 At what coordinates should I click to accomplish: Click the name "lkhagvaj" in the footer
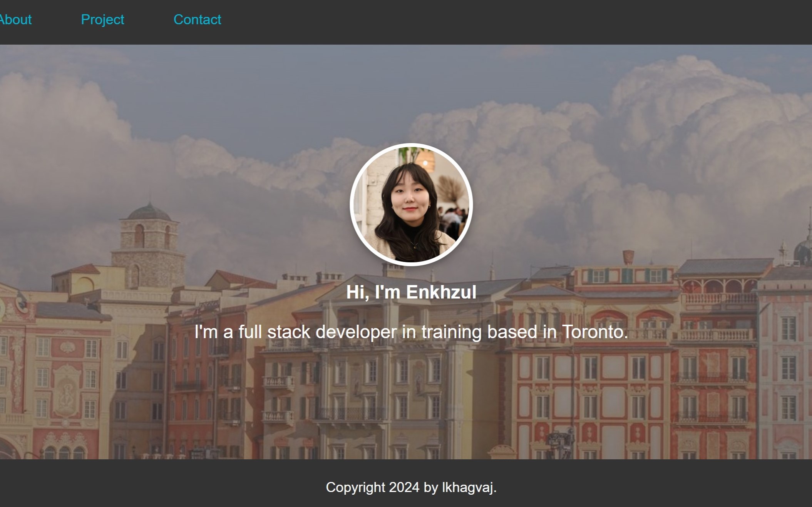click(467, 487)
